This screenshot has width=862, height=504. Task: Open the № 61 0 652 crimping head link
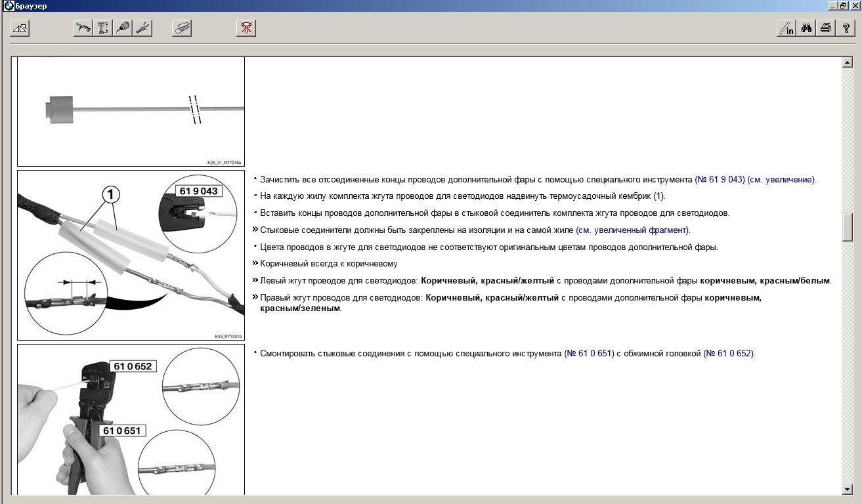729,353
